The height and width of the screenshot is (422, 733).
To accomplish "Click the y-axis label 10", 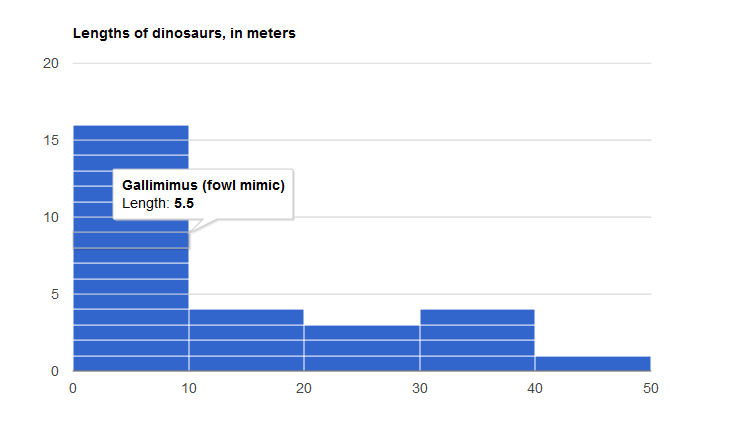I will coord(52,217).
